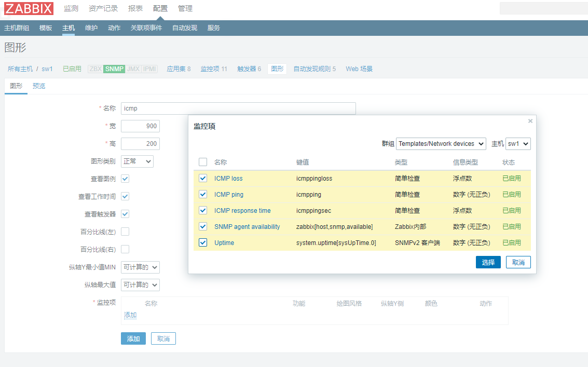Click the SNMP agent availability item link
This screenshot has height=367, width=588.
tap(247, 227)
